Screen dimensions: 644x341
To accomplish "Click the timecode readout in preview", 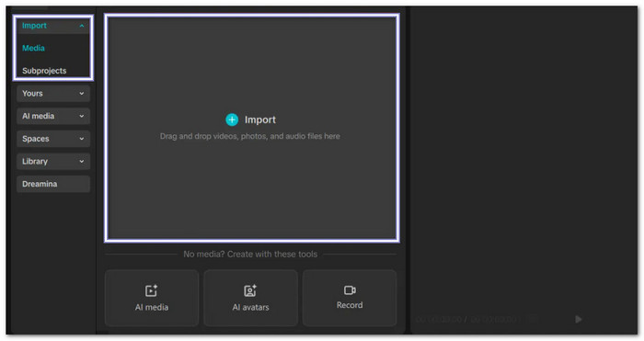I will click(x=466, y=319).
